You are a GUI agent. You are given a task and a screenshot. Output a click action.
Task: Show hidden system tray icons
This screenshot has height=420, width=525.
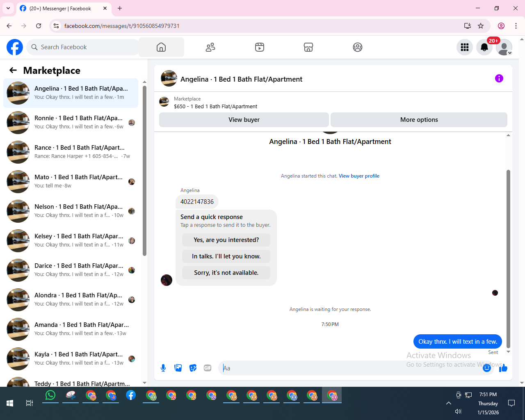click(449, 403)
